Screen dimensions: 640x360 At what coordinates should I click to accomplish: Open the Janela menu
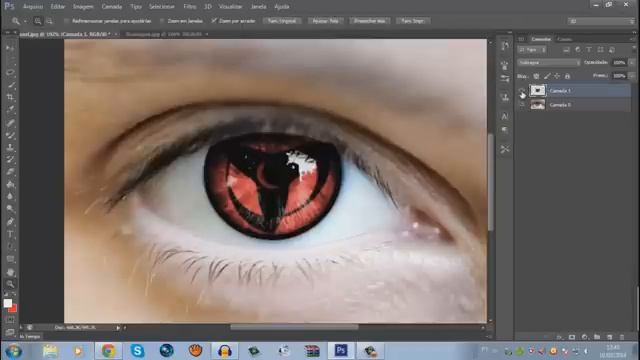pos(258,7)
